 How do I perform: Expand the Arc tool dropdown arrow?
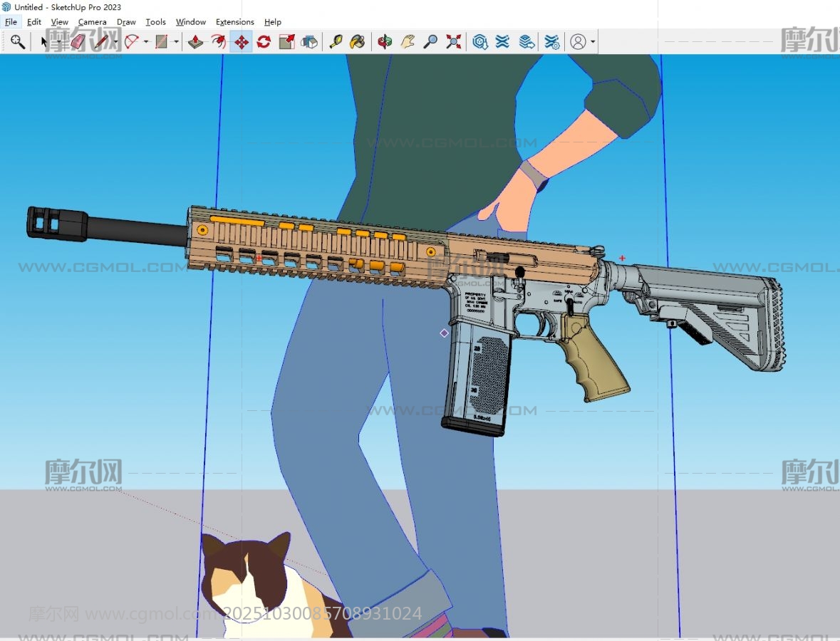(x=146, y=42)
